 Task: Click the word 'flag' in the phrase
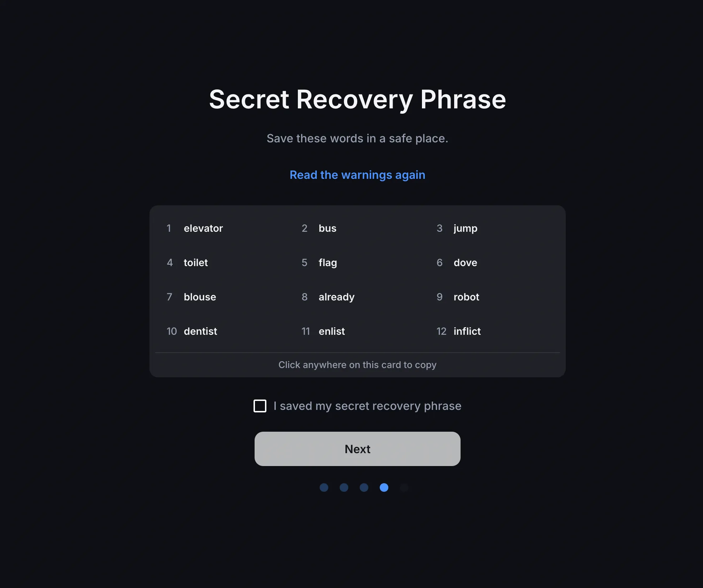tap(328, 263)
